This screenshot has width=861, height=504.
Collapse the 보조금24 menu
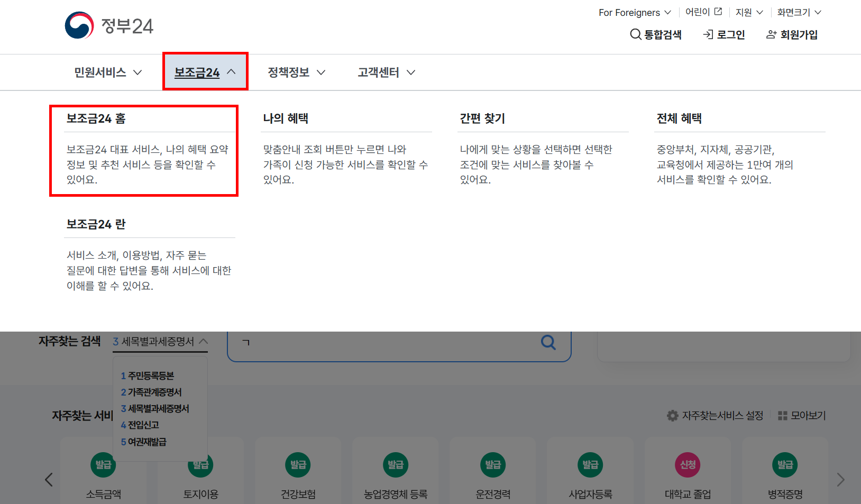(205, 72)
